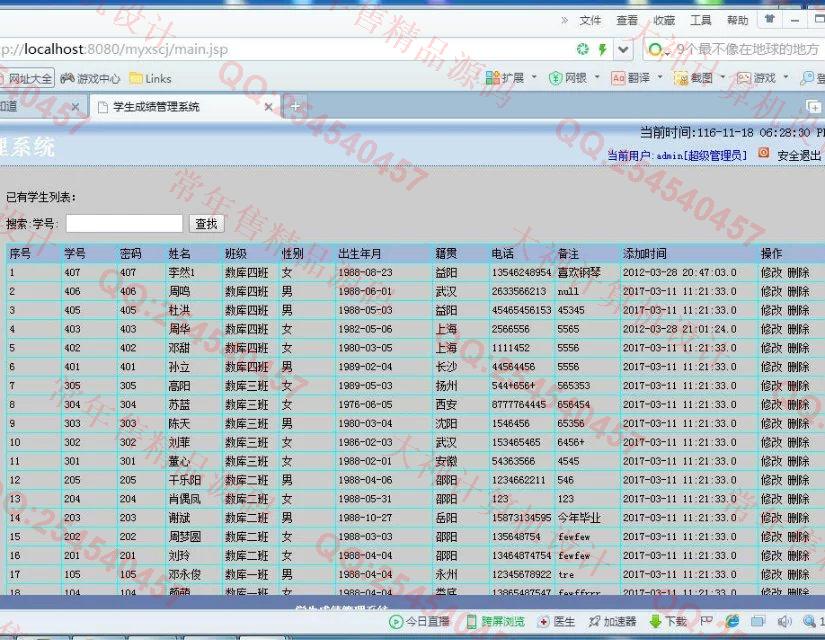
Task: Expand the 翻译 dropdown arrow
Action: pyautogui.click(x=660, y=77)
